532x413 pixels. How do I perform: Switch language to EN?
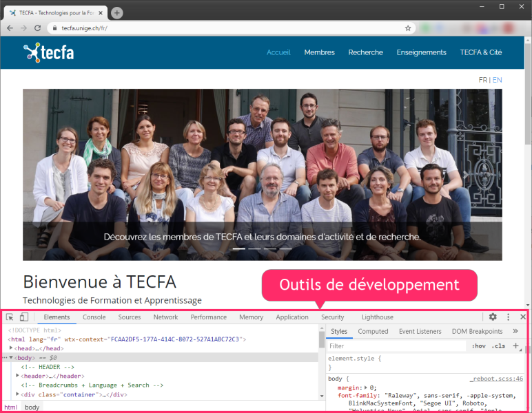pyautogui.click(x=497, y=80)
